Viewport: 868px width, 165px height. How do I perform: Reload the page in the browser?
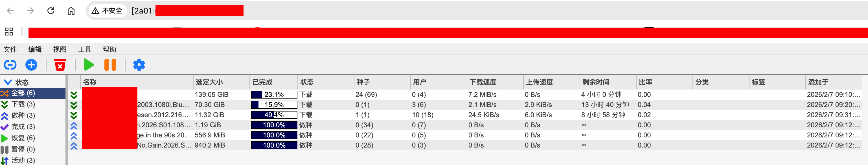[x=51, y=10]
